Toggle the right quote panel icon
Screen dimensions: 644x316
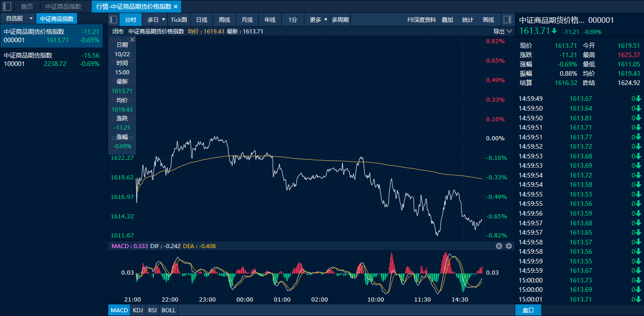(x=507, y=20)
